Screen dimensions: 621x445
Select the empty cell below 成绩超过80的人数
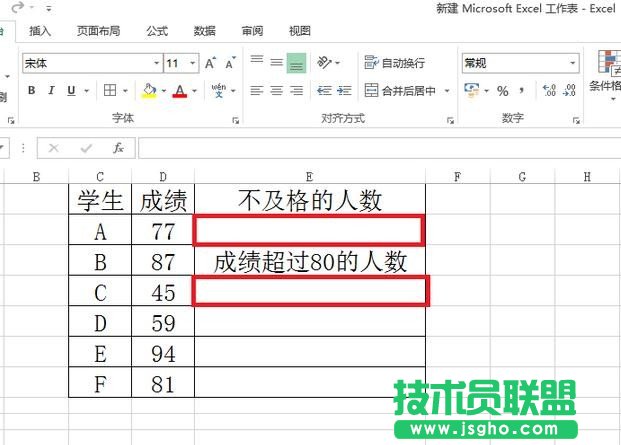coord(311,291)
